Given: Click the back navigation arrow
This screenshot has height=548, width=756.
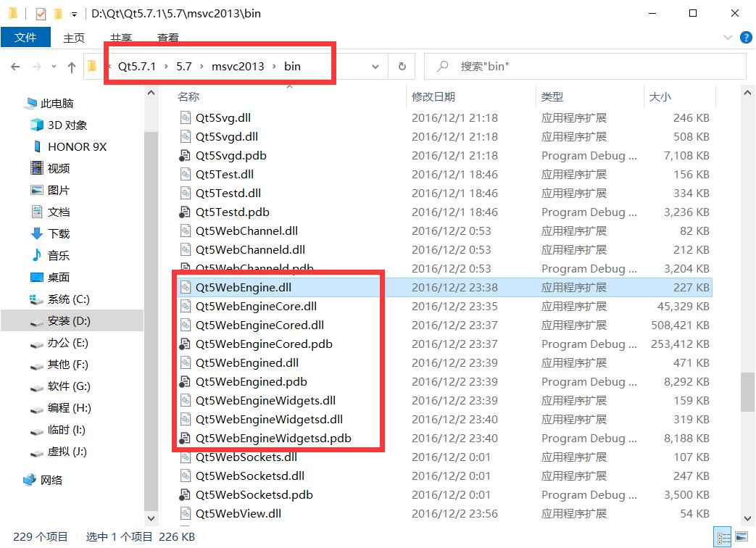Looking at the screenshot, I should point(15,67).
